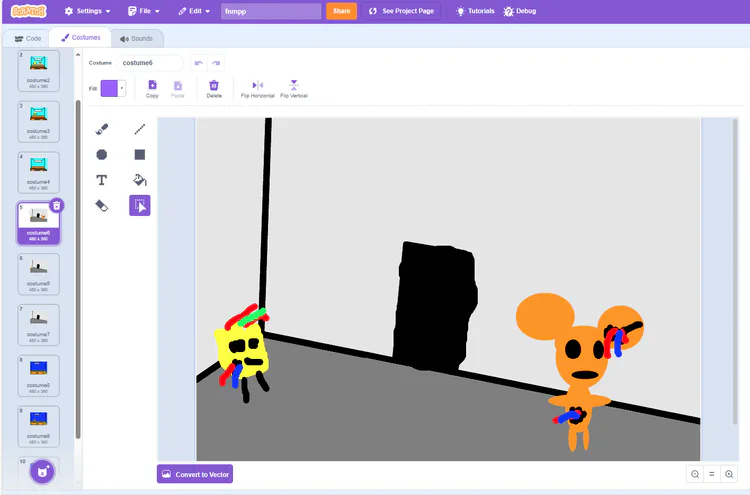Select costume8 thumbnail

(x=38, y=375)
